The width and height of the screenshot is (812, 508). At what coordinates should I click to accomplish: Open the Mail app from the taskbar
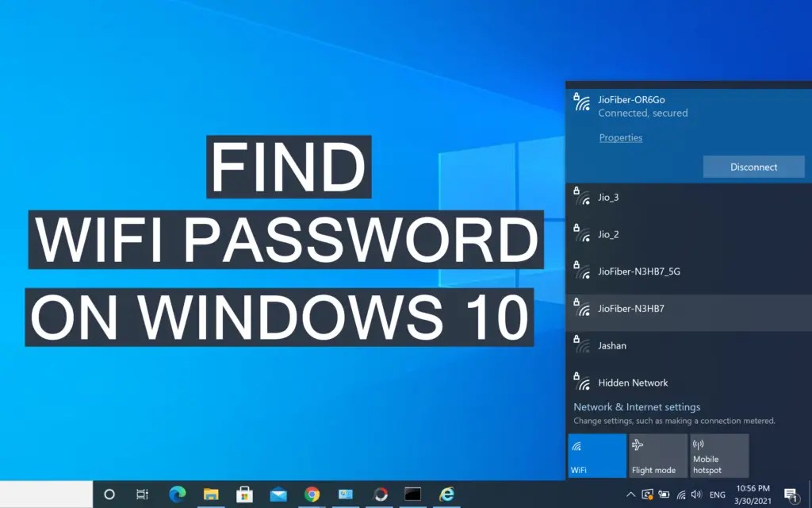(x=276, y=494)
